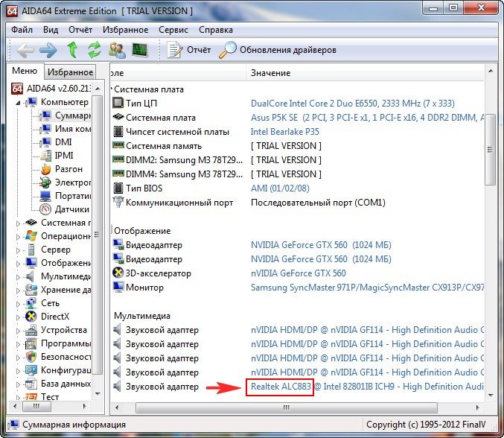Viewport: 504px width, 438px height.
Task: Select the Системная память row text
Action: click(164, 146)
